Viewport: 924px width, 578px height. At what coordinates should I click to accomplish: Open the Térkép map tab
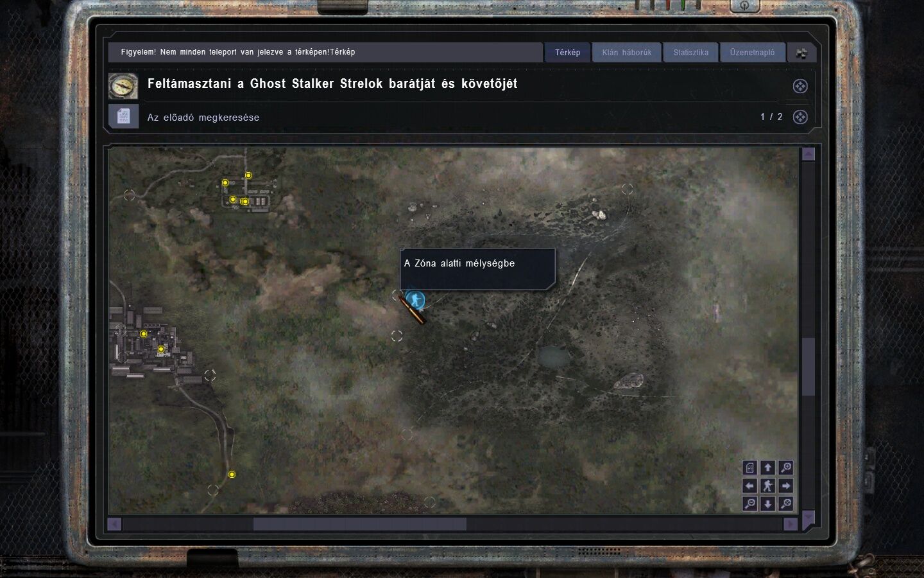click(x=567, y=53)
